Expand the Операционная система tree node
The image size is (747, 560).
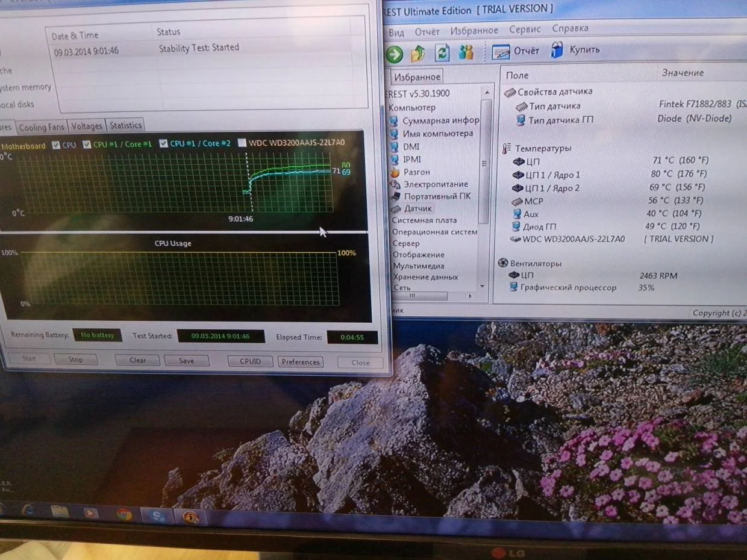pos(434,232)
